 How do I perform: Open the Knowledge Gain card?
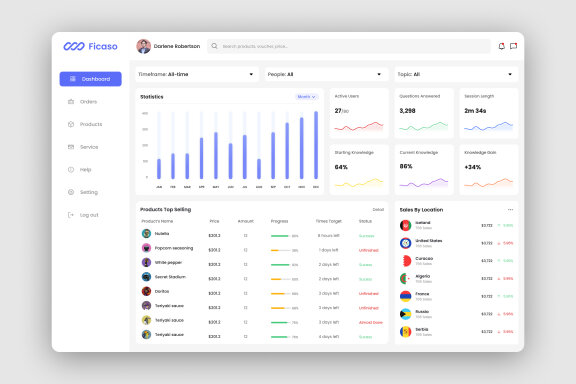[489, 169]
